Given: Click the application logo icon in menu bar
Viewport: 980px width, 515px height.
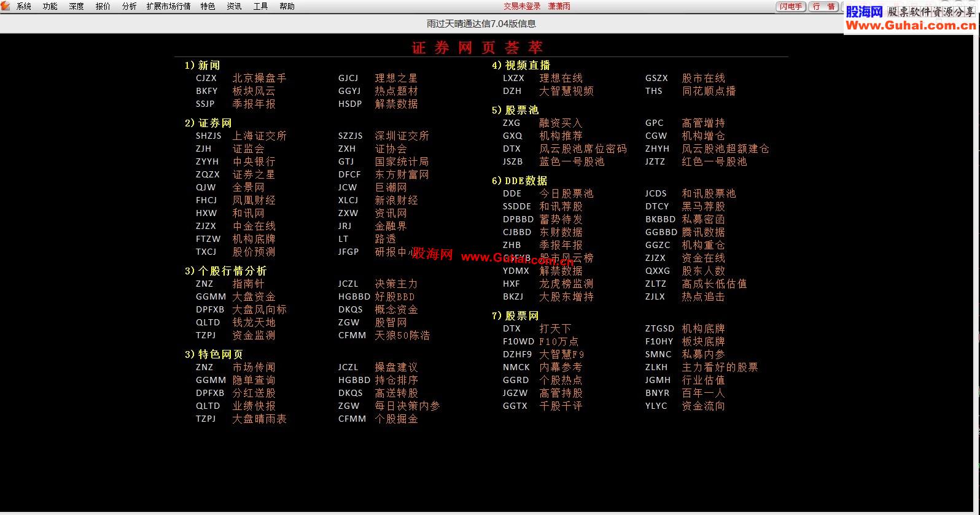Looking at the screenshot, I should point(6,6).
